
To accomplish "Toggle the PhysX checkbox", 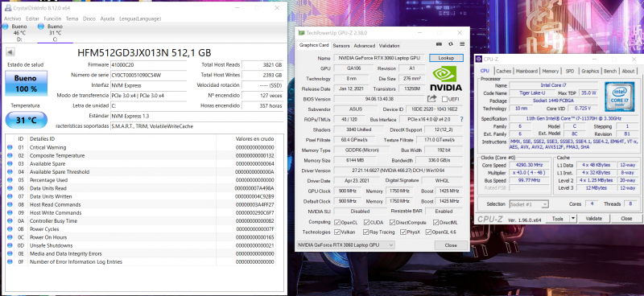I will [404, 232].
